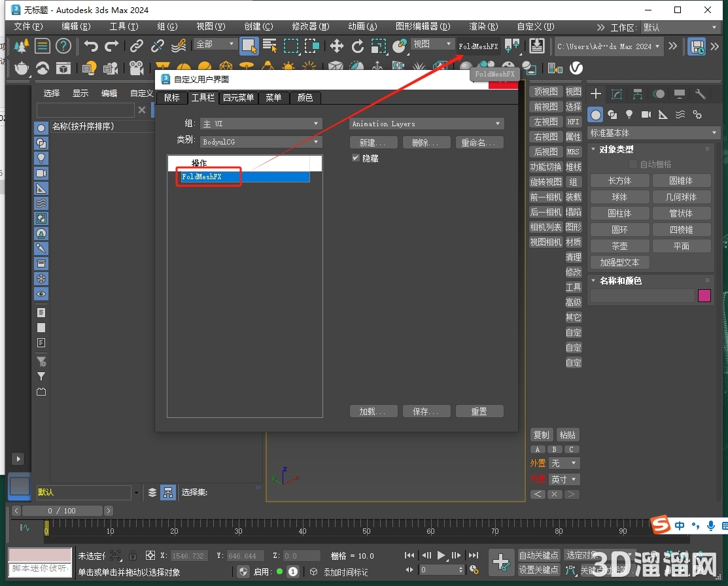The height and width of the screenshot is (586, 728).
Task: Toggle display all objects eye filter
Action: click(x=41, y=294)
